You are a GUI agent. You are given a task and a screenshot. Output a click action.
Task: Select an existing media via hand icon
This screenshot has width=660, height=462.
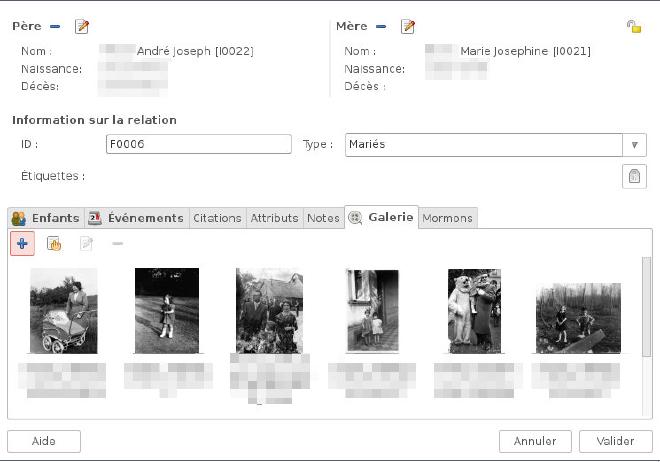54,243
